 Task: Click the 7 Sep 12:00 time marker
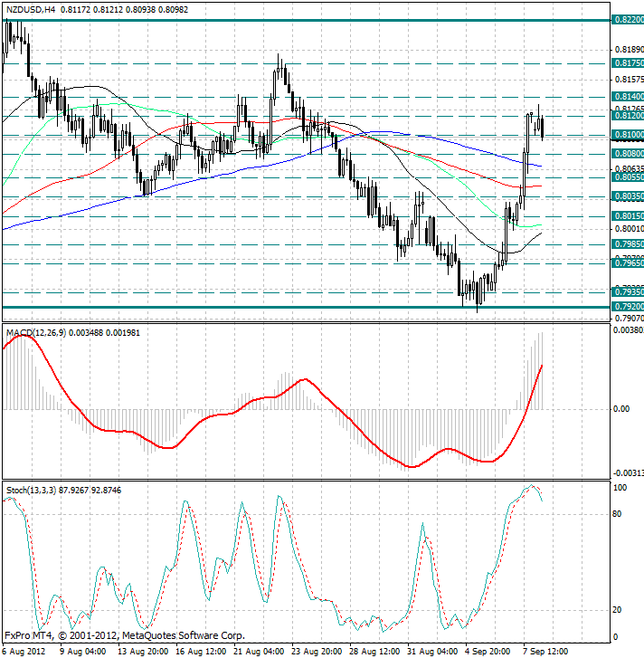click(x=545, y=650)
